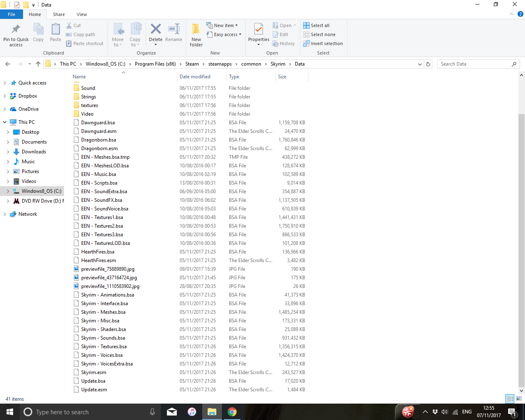The width and height of the screenshot is (525, 420).
Task: Open the Properties ribbon button
Action: [258, 31]
